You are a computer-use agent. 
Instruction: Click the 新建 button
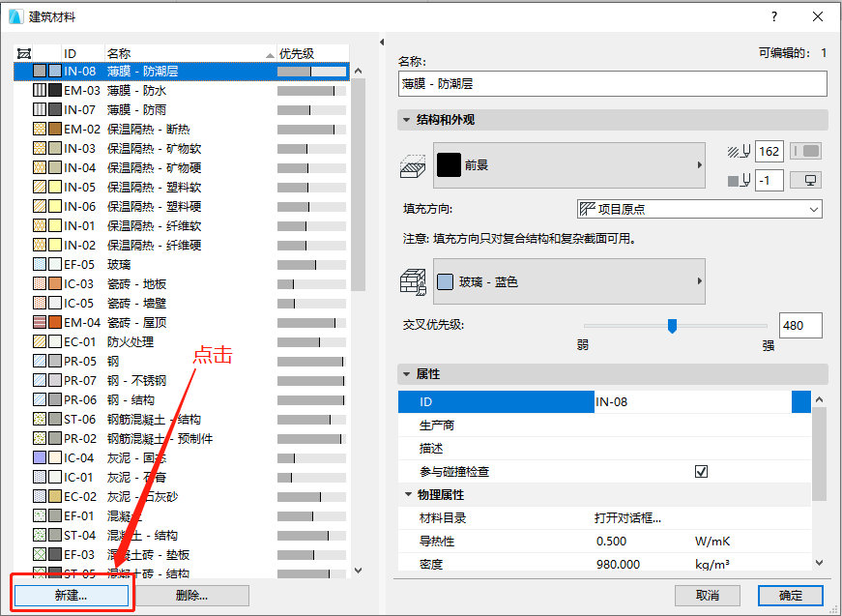pyautogui.click(x=72, y=596)
